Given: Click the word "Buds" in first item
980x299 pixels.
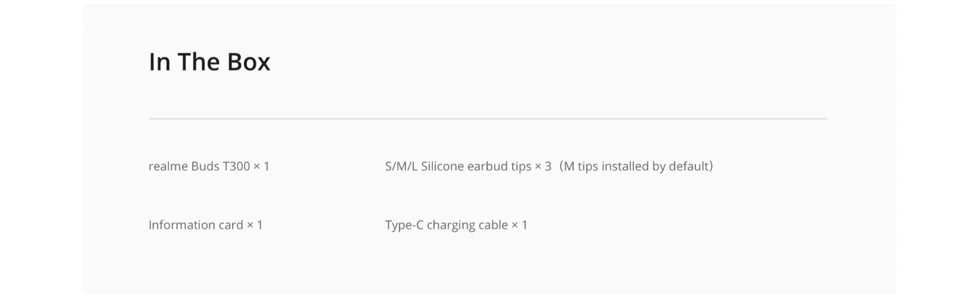Looking at the screenshot, I should tap(205, 166).
